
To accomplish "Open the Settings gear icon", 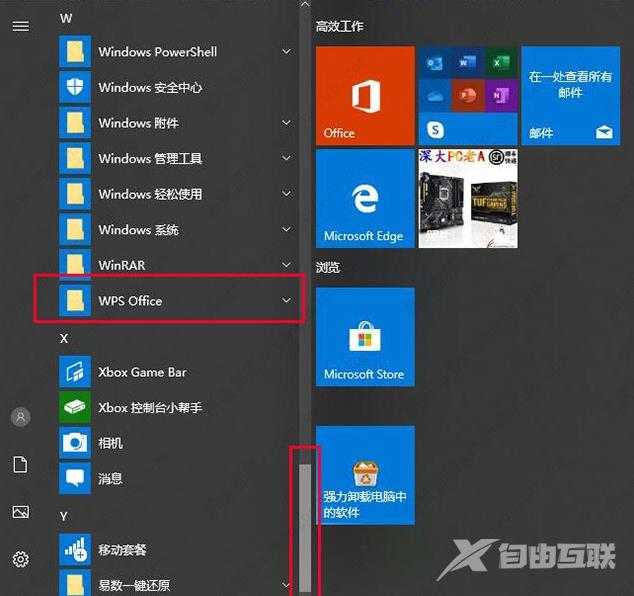I will click(21, 559).
